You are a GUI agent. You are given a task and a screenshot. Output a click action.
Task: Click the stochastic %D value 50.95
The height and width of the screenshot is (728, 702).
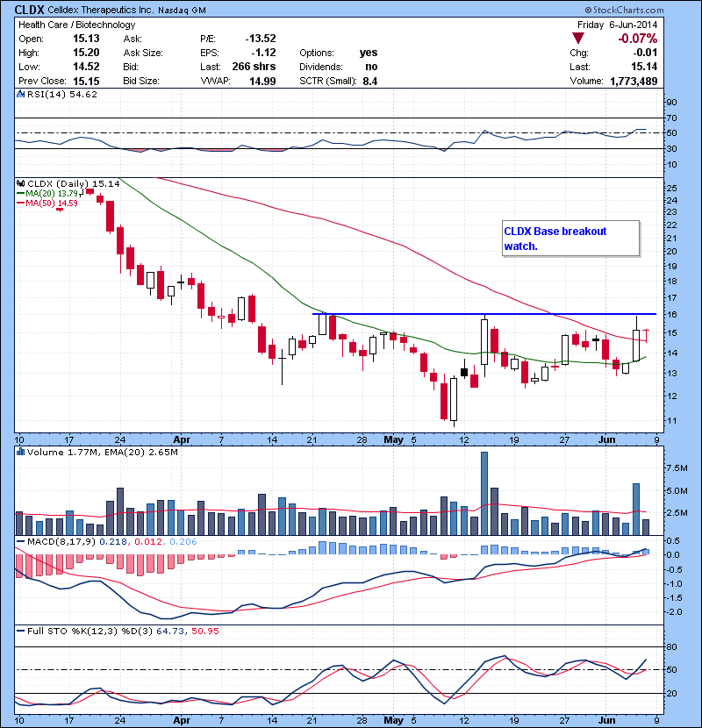[204, 631]
